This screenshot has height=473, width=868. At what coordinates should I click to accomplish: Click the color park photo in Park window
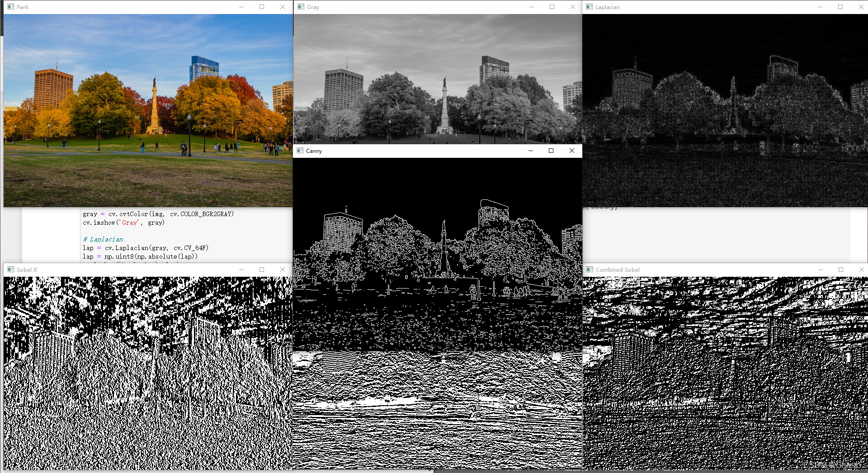[148, 110]
